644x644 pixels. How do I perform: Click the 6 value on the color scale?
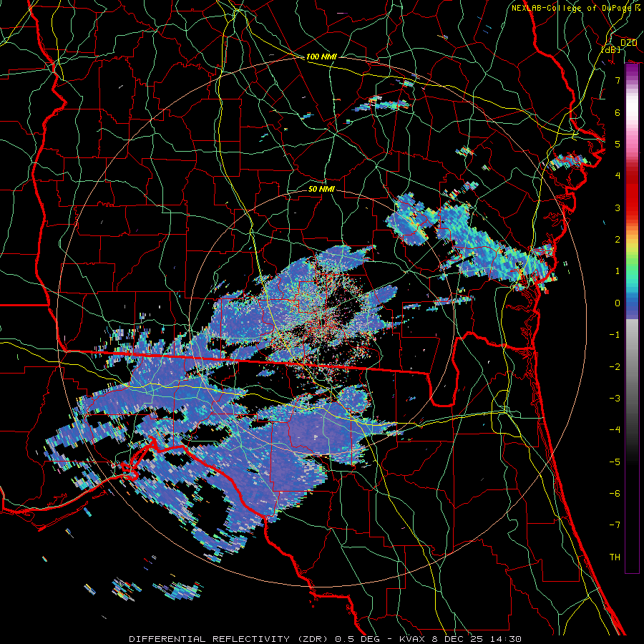pos(618,112)
